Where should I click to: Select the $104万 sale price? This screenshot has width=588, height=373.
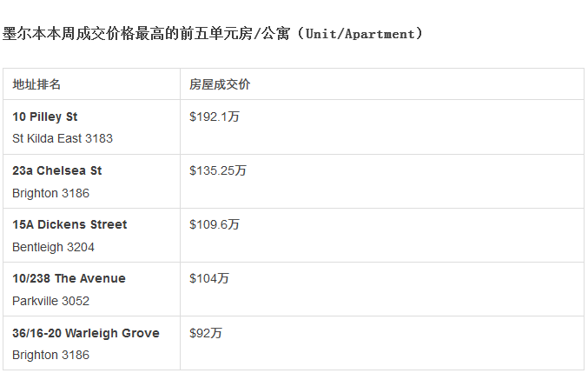pyautogui.click(x=209, y=278)
